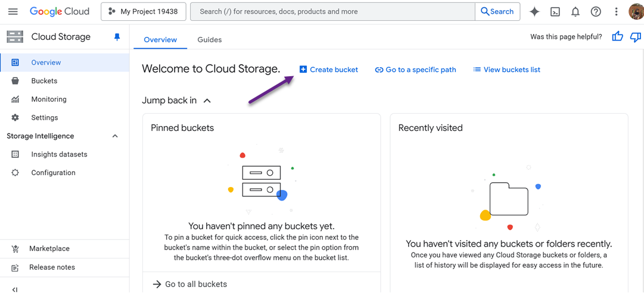The image size is (644, 293).
Task: Activate Cloud Shell terminal icon
Action: coord(555,11)
